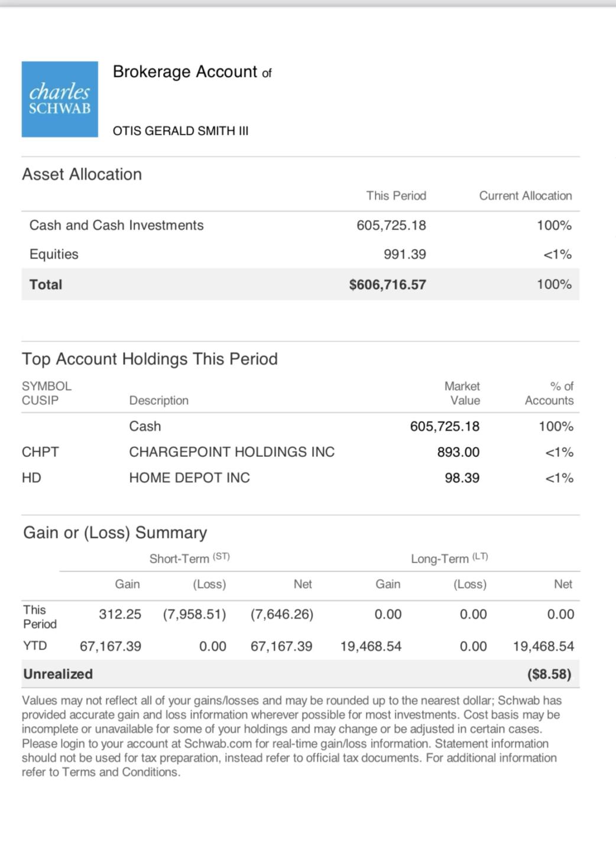Select the Asset Allocation heading

pyautogui.click(x=82, y=174)
